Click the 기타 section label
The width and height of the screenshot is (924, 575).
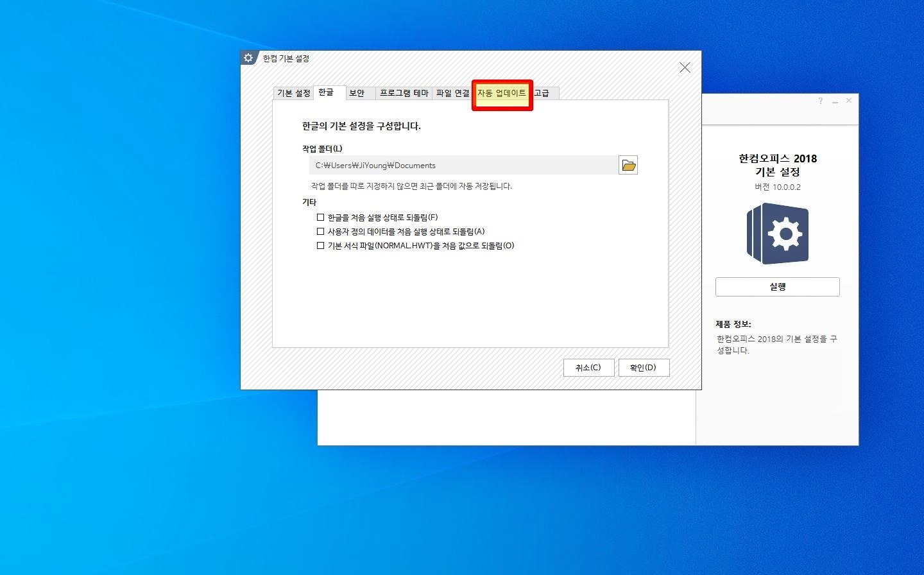coord(309,202)
